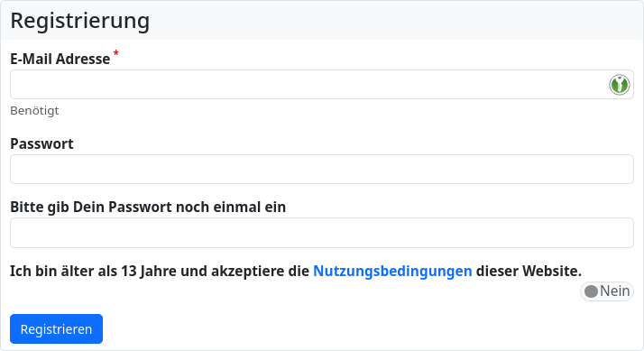Click the words 'und akzeptiere die'
644x351 pixels.
[x=244, y=271]
